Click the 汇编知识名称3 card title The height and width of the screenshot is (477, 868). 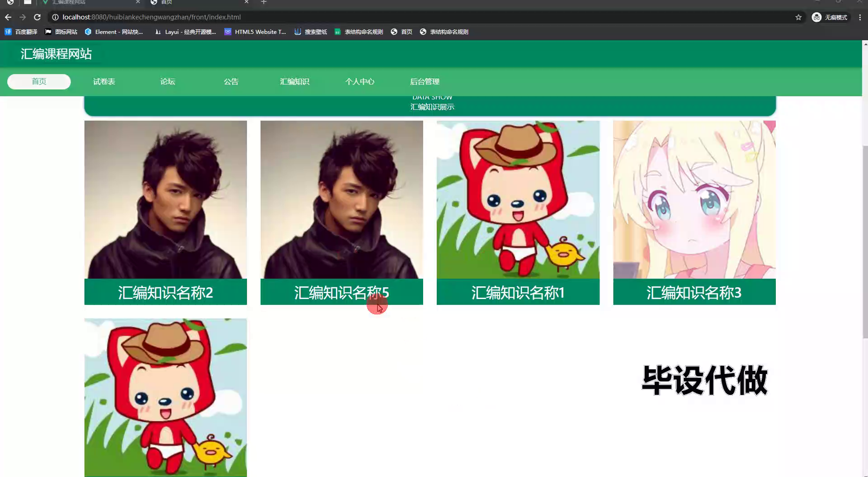click(694, 293)
